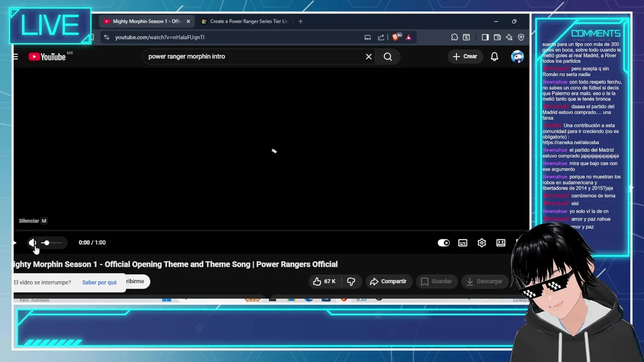
Task: Switch to Create a Power Ranger Tier List tab
Action: (x=245, y=21)
